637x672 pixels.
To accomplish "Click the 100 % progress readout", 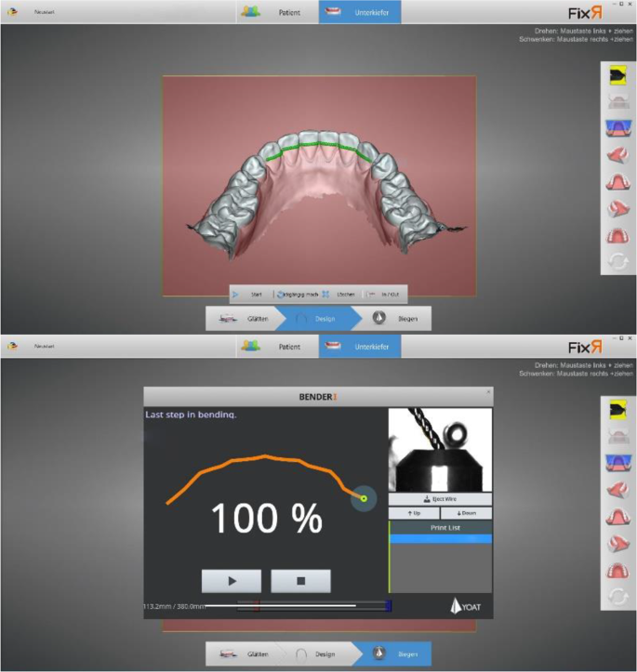I will [x=267, y=518].
